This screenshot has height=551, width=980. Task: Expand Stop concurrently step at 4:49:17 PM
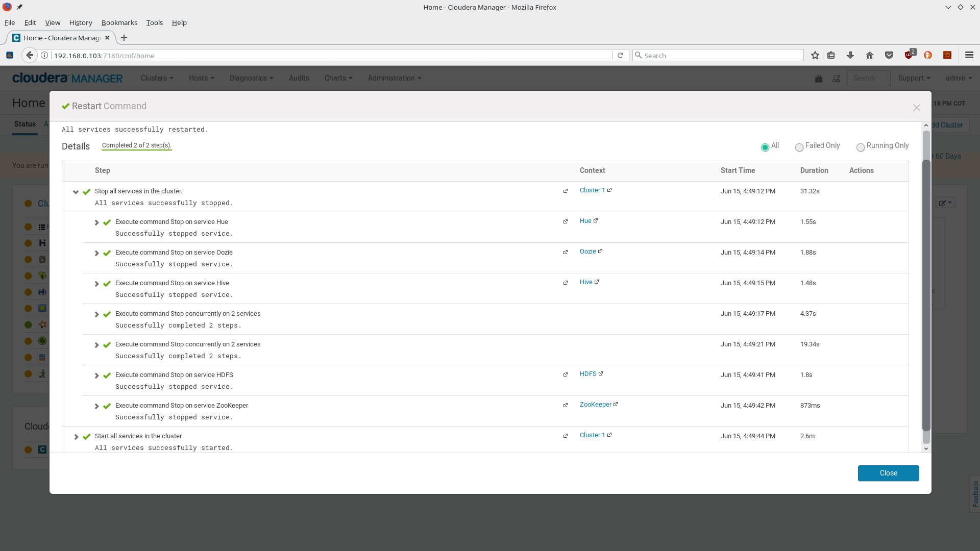[96, 314]
